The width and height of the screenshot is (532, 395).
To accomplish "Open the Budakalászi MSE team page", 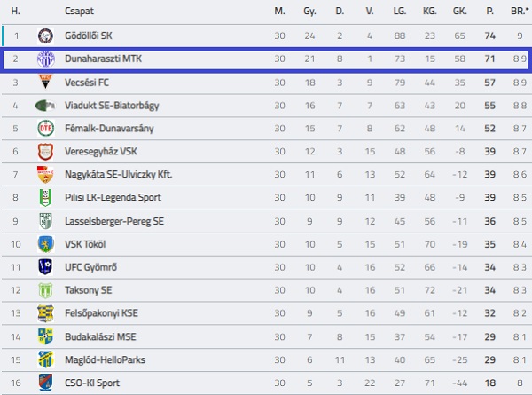I will tap(98, 336).
